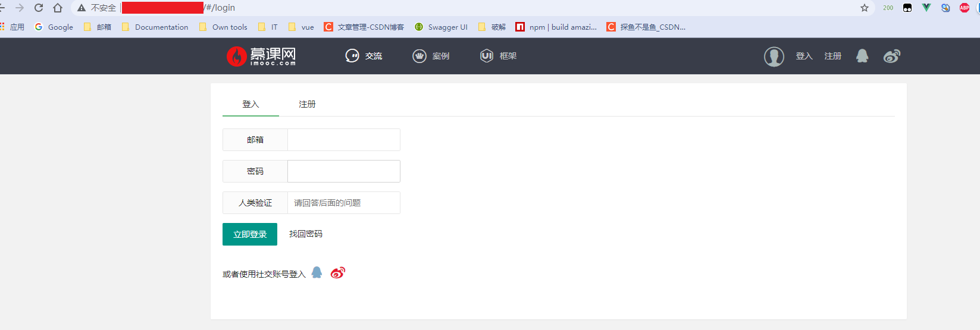Image resolution: width=980 pixels, height=330 pixels.
Task: Focus the 密码 input field
Action: coord(343,171)
